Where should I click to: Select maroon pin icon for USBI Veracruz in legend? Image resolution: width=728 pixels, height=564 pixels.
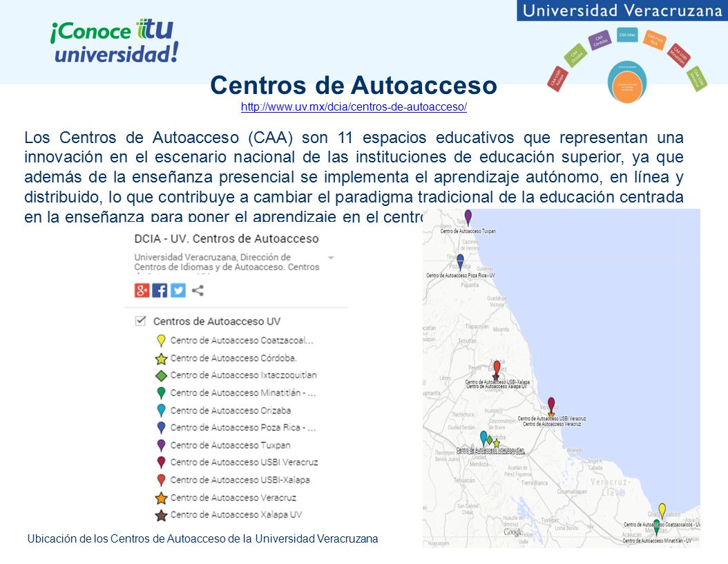coord(161,462)
